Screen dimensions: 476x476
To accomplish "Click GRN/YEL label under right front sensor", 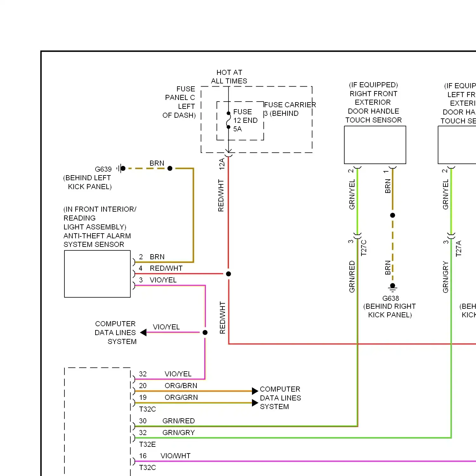I will (x=352, y=195).
